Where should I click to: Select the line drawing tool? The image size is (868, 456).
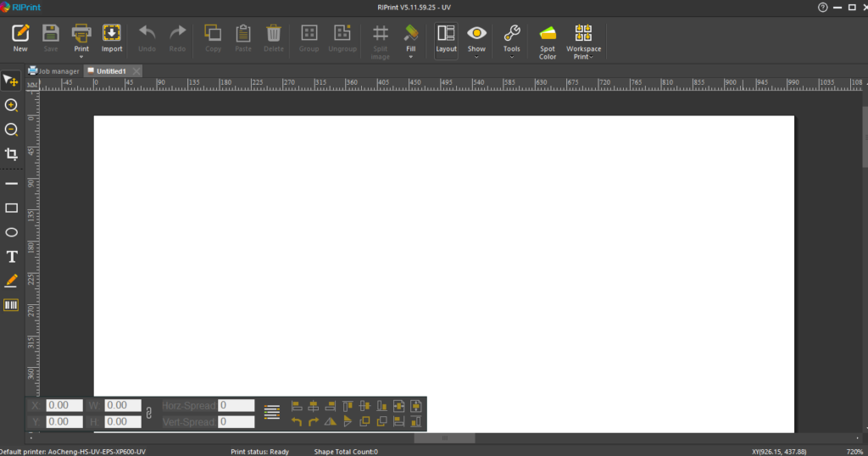[11, 184]
